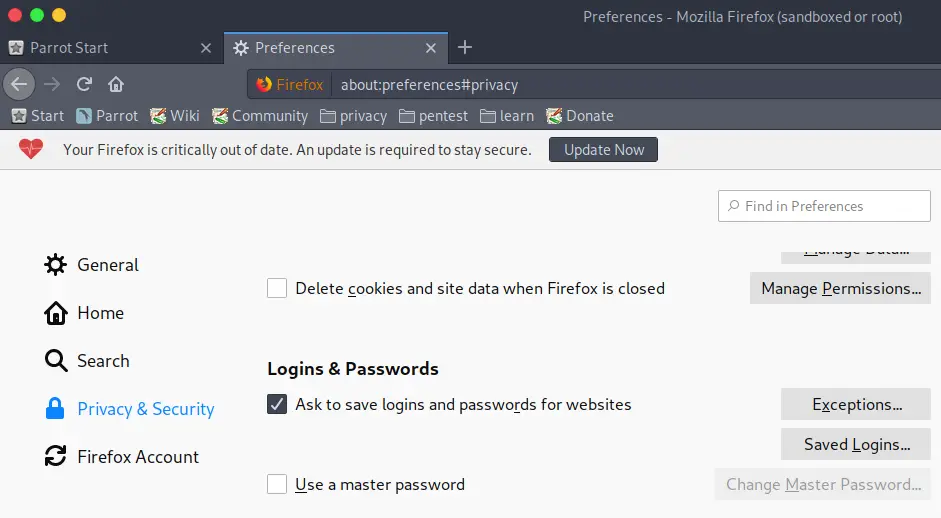Go back using the back arrow icon
The height and width of the screenshot is (518, 941).
tap(19, 84)
